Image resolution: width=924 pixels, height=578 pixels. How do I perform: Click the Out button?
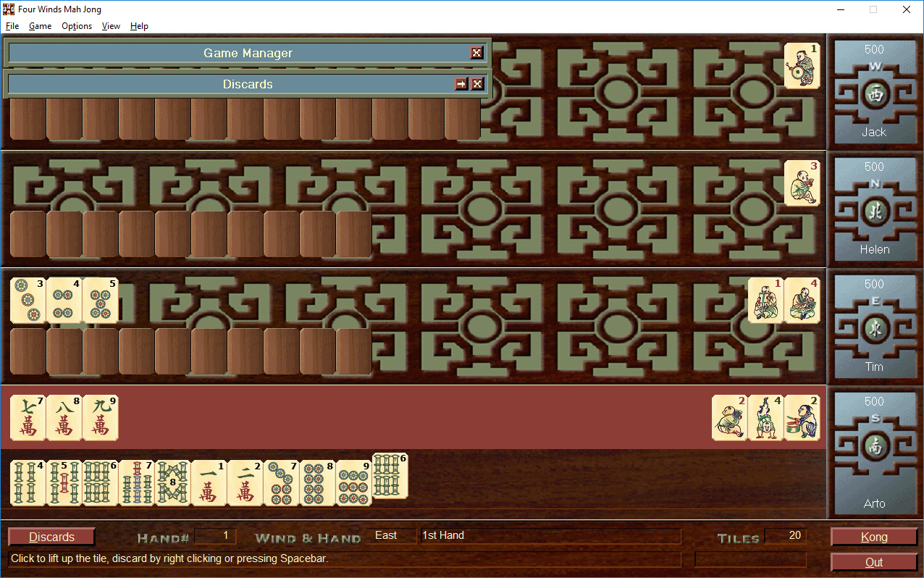[x=874, y=562]
